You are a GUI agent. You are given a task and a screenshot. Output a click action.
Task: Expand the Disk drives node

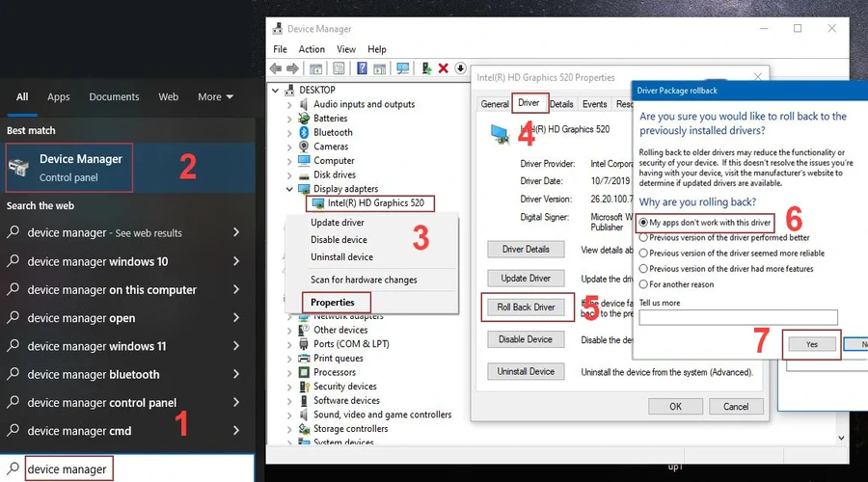[x=289, y=174]
